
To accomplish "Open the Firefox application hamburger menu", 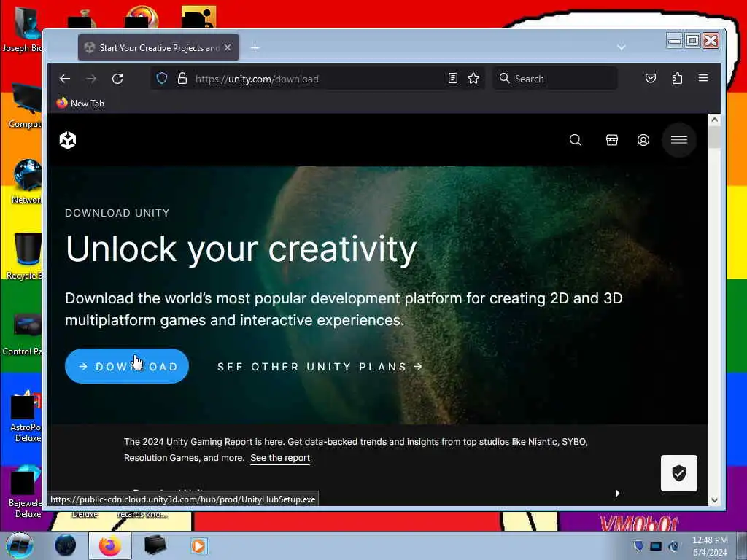I will pos(703,78).
